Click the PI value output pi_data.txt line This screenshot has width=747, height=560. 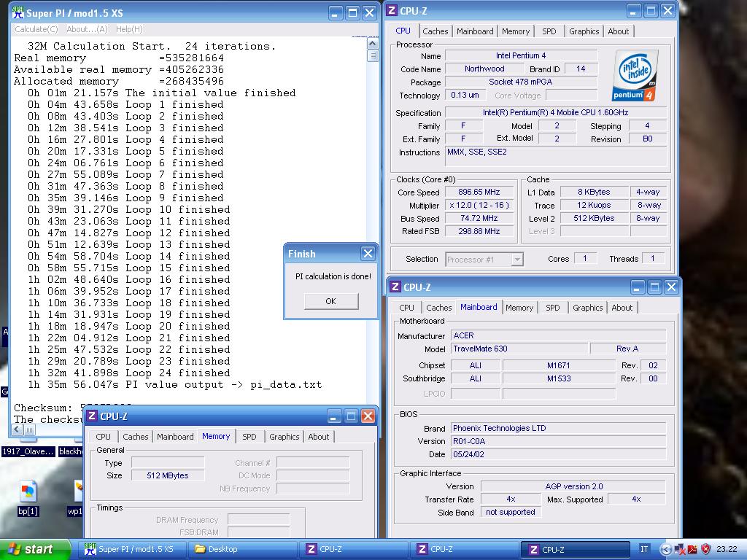click(174, 385)
